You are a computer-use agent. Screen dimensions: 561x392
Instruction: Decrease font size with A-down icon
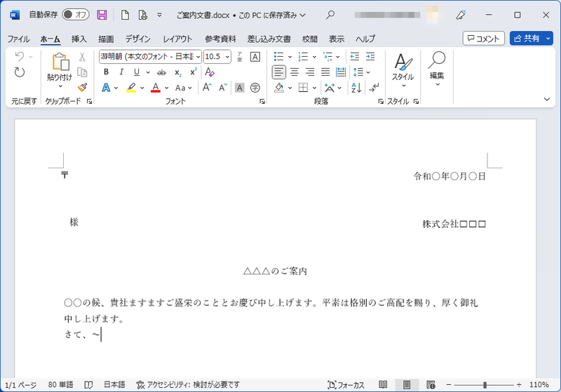tap(223, 87)
